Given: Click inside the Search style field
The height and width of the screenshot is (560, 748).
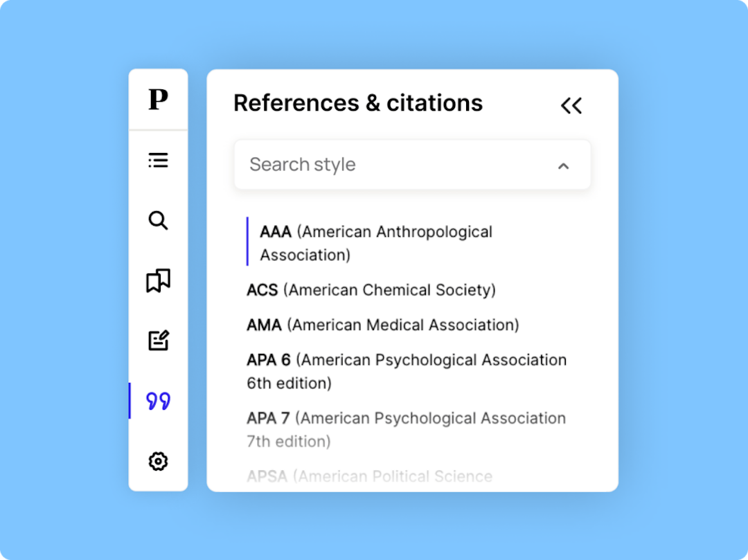Looking at the screenshot, I should pos(412,165).
